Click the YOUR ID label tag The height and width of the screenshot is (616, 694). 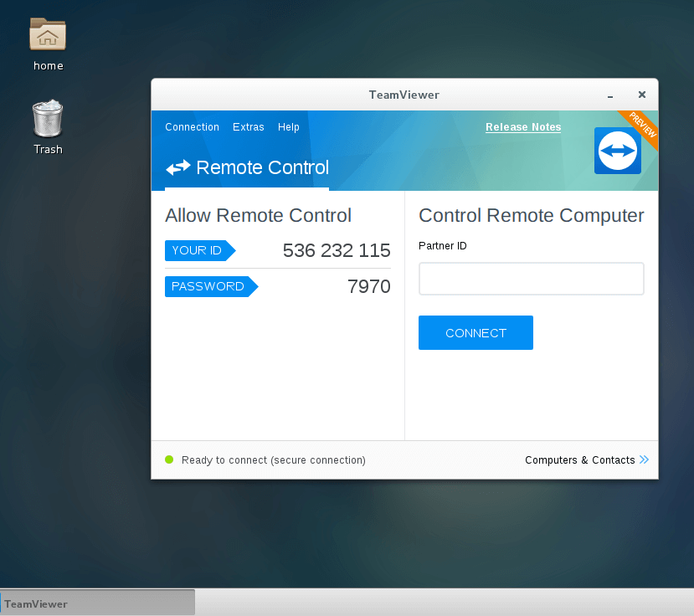tap(200, 250)
